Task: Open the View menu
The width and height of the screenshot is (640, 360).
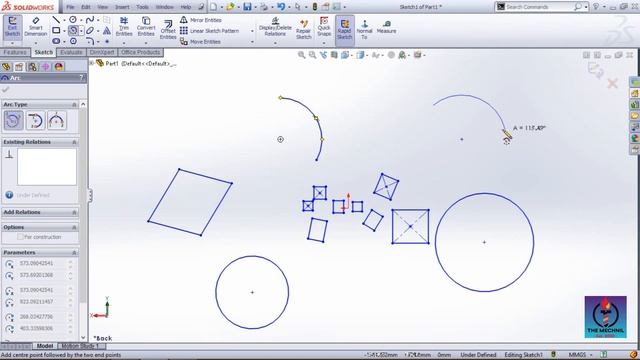Action: click(102, 7)
